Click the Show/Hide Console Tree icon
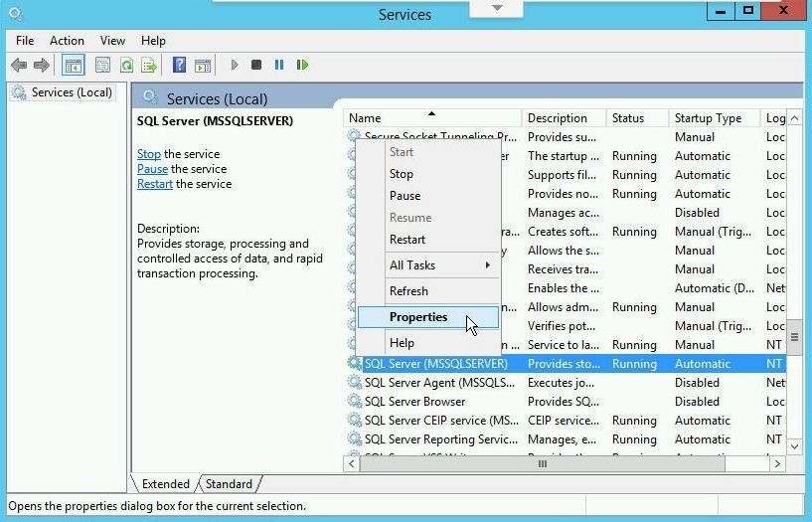812x522 pixels. [73, 66]
